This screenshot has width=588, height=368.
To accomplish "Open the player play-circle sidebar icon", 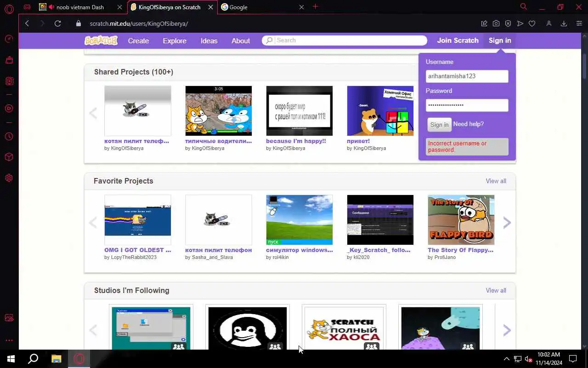I will tap(9, 109).
